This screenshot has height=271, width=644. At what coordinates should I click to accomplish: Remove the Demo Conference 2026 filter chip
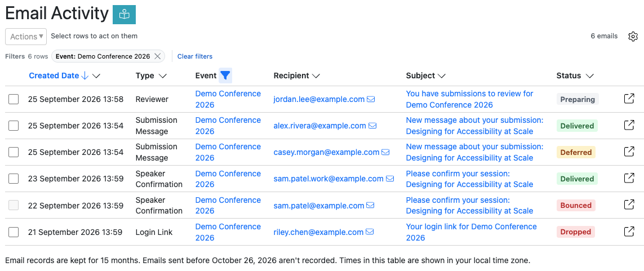tap(157, 56)
